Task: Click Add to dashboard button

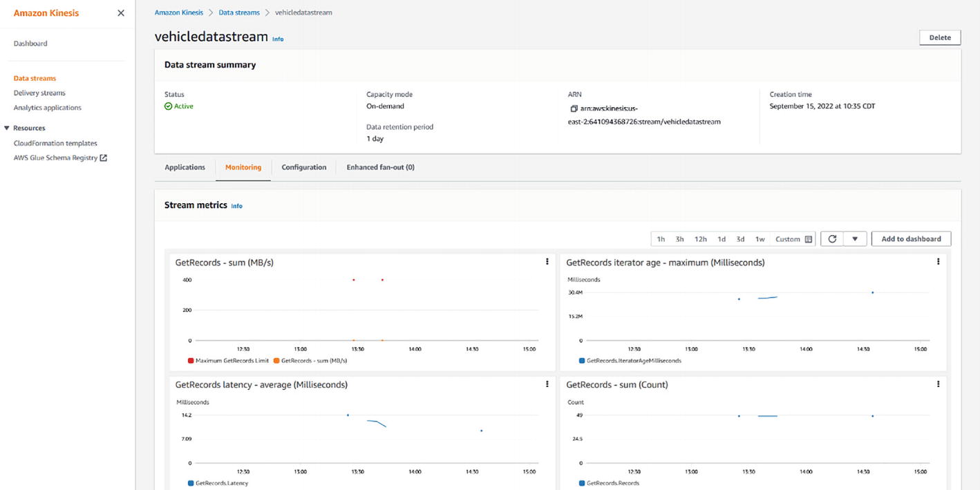Action: point(911,239)
